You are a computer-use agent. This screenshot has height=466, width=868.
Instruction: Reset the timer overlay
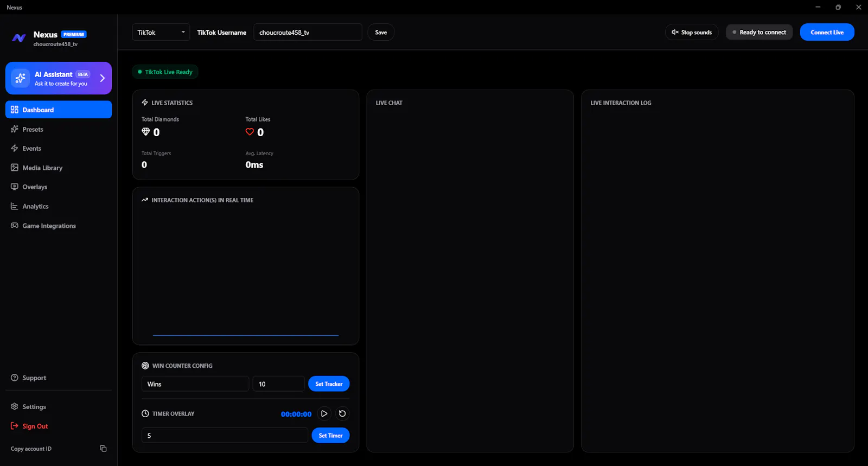[342, 414]
